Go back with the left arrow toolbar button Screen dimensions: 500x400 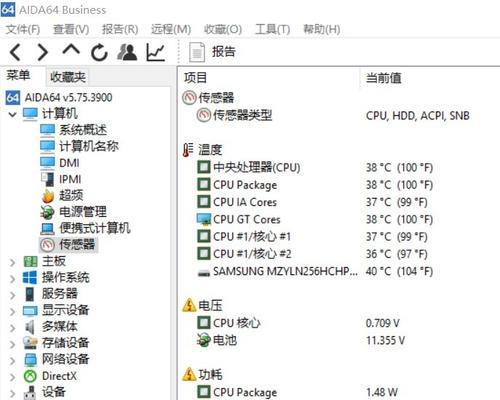coord(16,52)
